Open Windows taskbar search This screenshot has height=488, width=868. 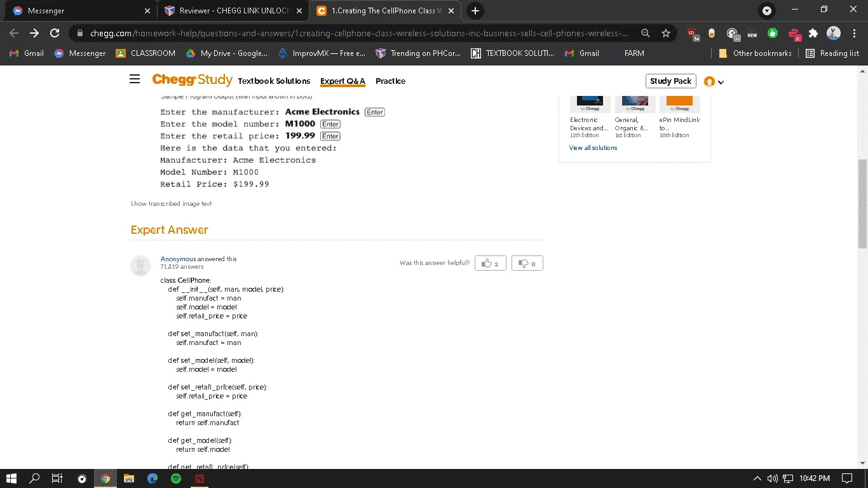point(35,478)
